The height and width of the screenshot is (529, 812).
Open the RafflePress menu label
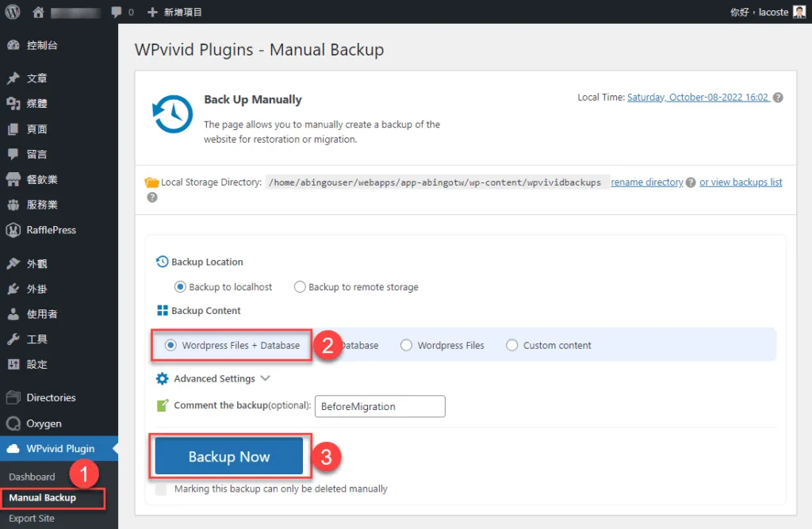click(52, 230)
